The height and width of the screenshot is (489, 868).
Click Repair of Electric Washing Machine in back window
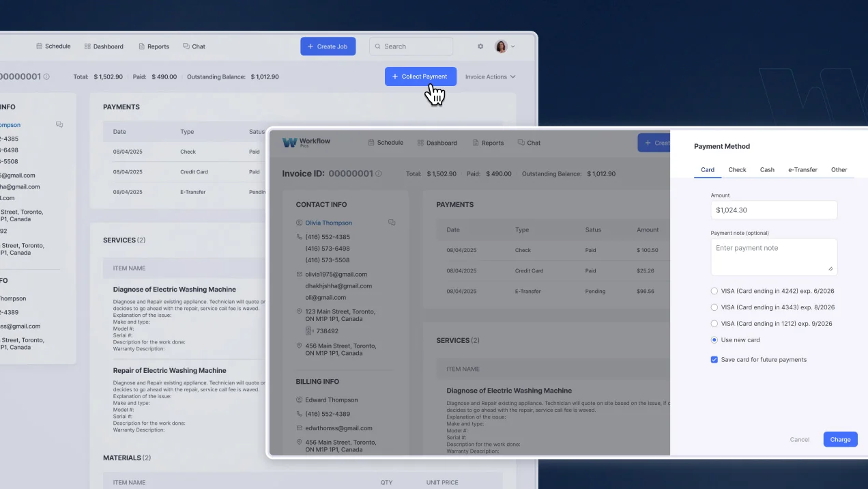169,371
